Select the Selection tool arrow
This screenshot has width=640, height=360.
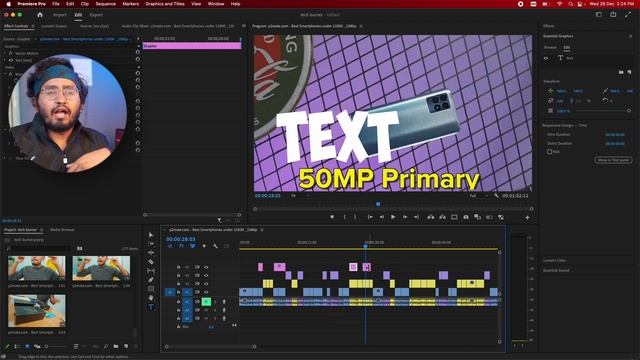(x=151, y=235)
